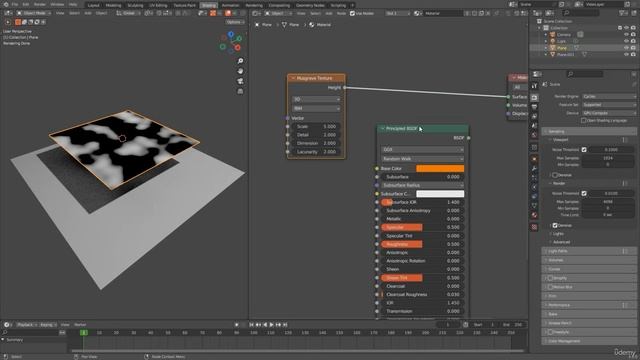Toggle the Use Nodes checkbox in node editor
The image size is (640, 360).
[x=352, y=13]
